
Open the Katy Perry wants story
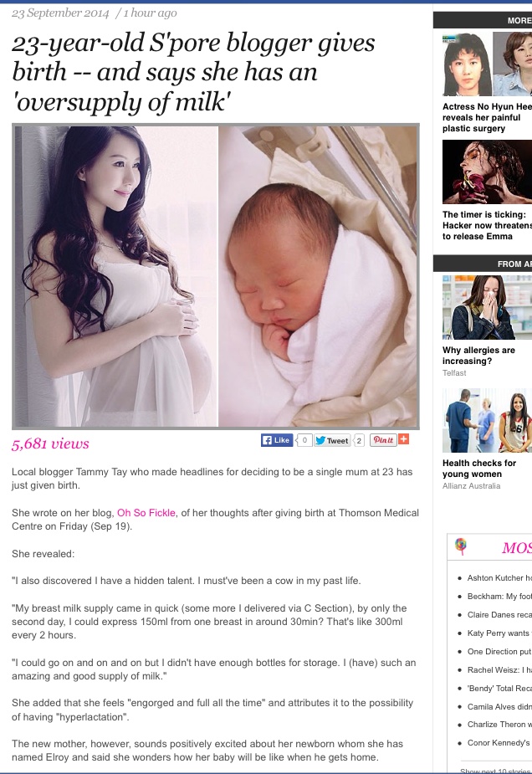pos(499,633)
